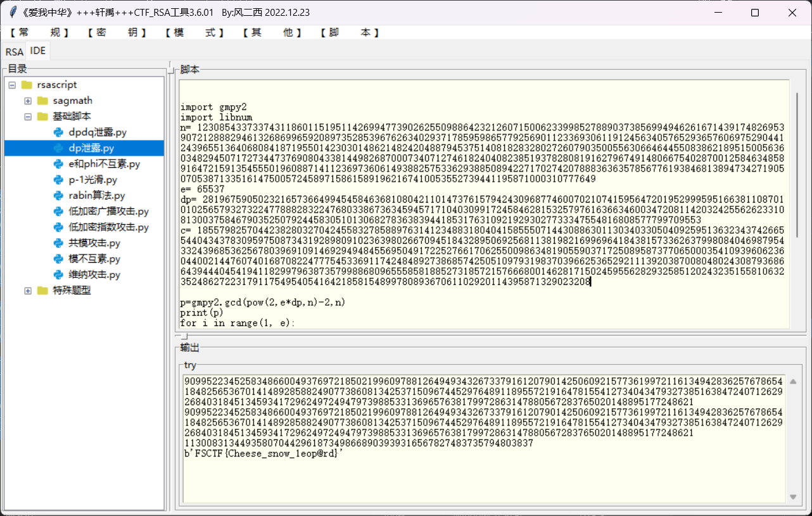Screen dimensions: 812x516
Task: Collapse the rsascript tree node
Action: click(12, 85)
